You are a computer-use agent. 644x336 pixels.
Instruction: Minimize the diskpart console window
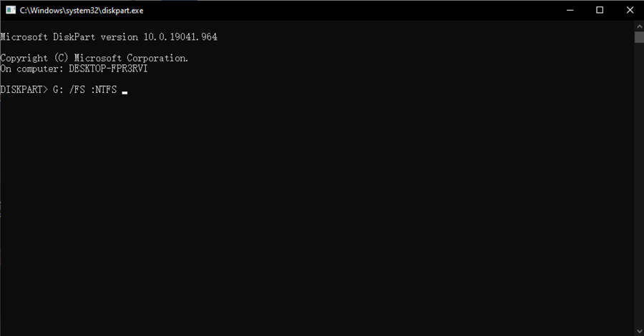coord(570,10)
